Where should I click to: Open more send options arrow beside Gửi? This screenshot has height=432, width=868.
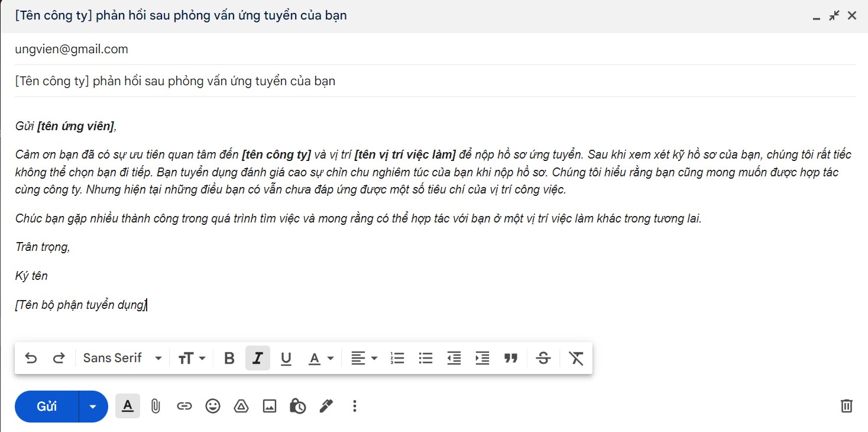93,407
